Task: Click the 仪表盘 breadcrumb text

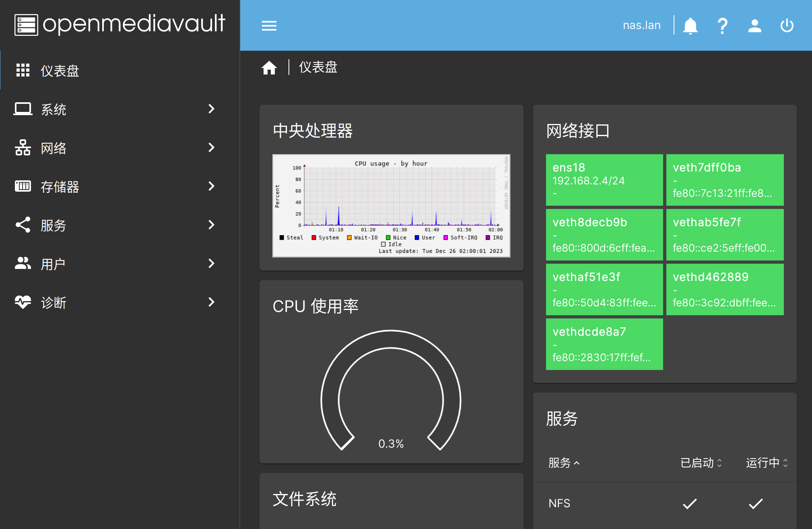Action: point(318,67)
